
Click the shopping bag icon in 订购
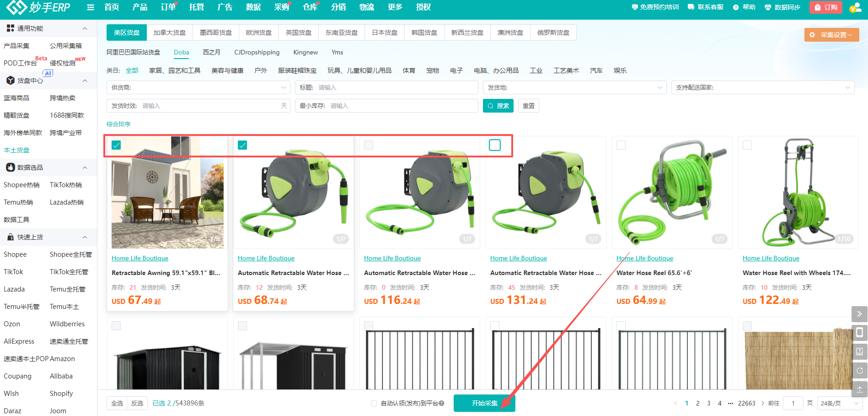point(818,7)
